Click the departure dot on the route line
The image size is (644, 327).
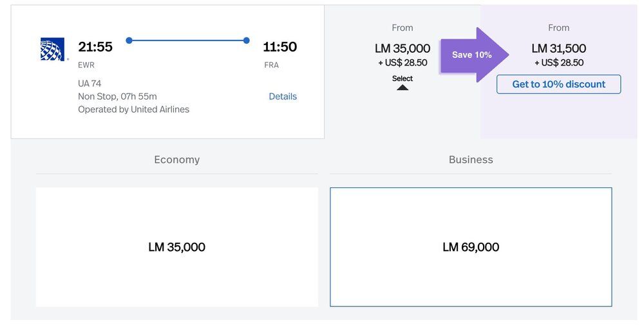click(x=129, y=41)
